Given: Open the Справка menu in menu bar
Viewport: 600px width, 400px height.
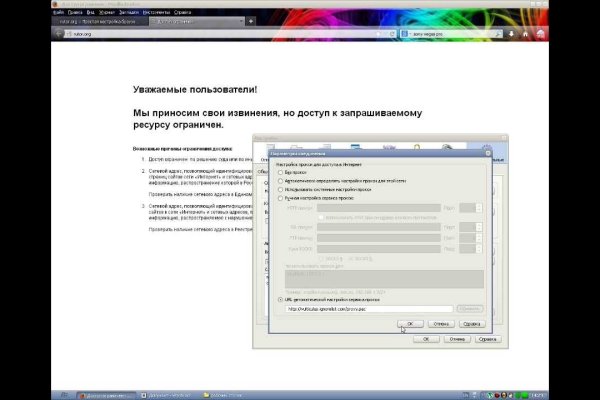Looking at the screenshot, I should click(181, 12).
